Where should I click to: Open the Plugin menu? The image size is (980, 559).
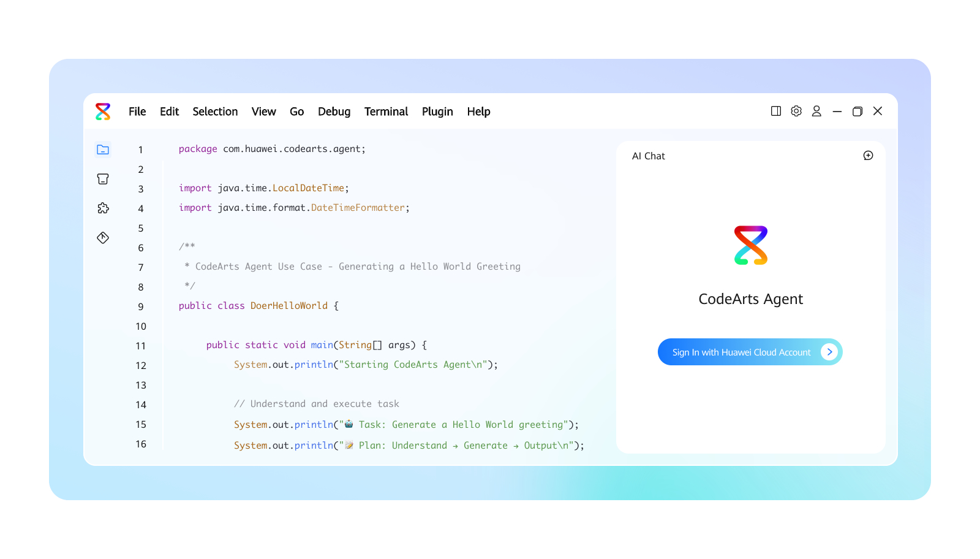click(437, 112)
